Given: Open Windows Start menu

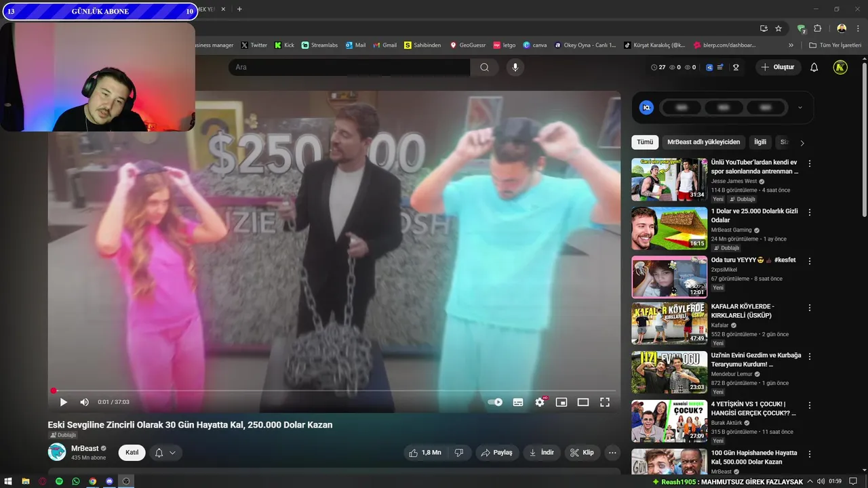Looking at the screenshot, I should (x=9, y=481).
